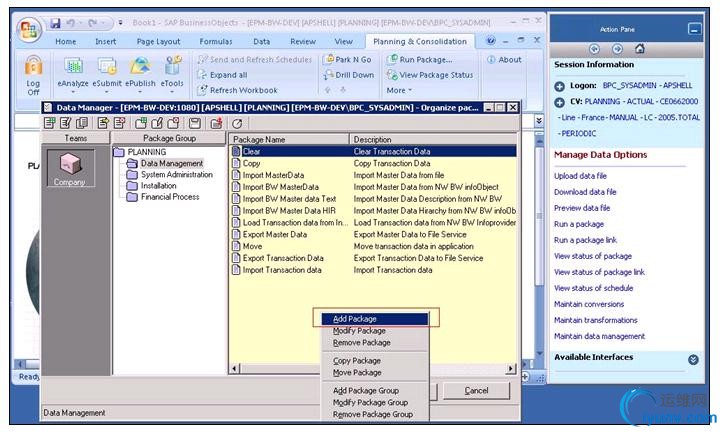
Task: Choose Add Package Group from context menu
Action: click(x=374, y=391)
